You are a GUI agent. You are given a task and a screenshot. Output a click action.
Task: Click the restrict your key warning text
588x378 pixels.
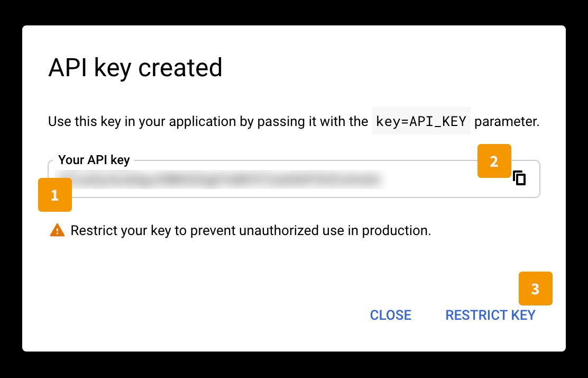coord(251,230)
